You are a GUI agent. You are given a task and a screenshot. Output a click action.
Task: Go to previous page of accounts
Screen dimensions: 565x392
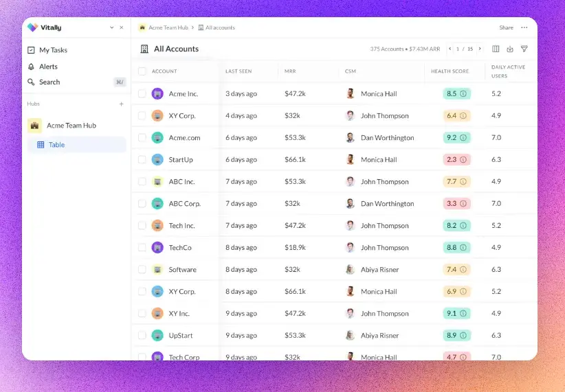pos(450,49)
